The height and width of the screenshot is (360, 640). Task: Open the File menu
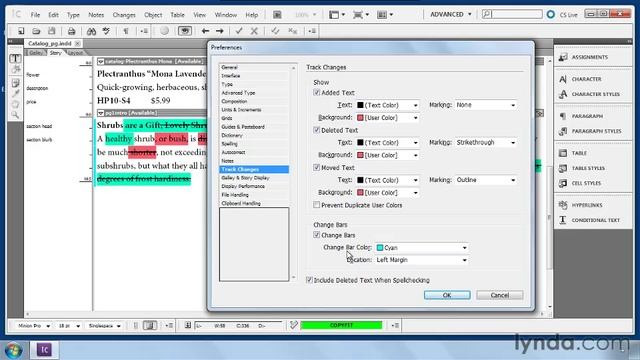[x=36, y=15]
